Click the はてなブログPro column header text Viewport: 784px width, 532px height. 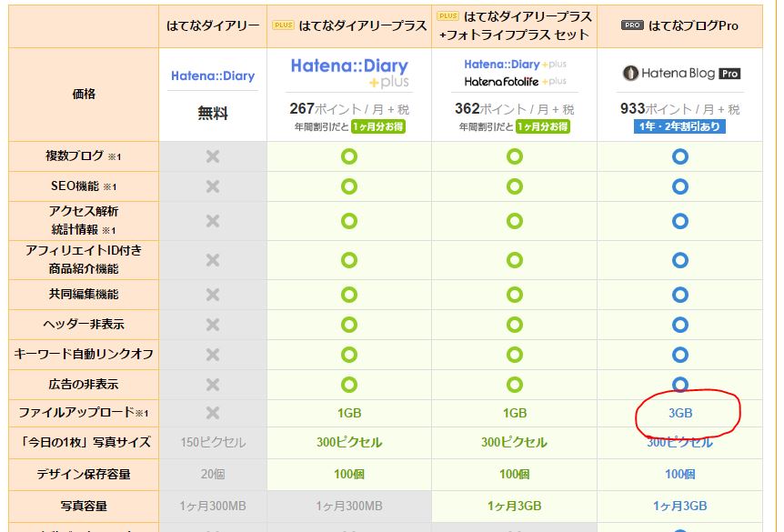point(693,25)
